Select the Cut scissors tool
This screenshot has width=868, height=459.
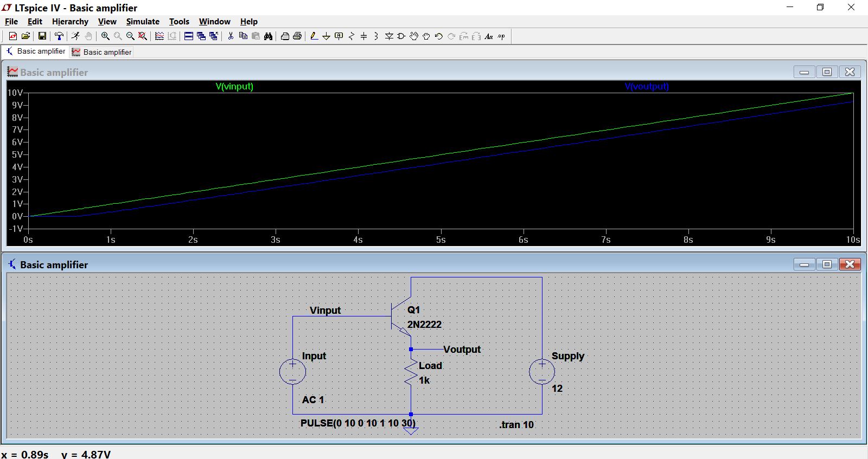(231, 36)
